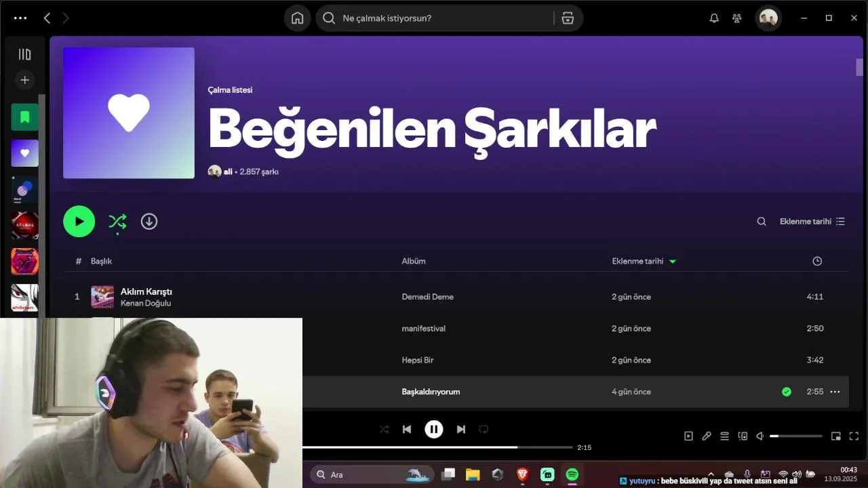Adjust the volume slider
868x488 pixels.
pyautogui.click(x=796, y=436)
